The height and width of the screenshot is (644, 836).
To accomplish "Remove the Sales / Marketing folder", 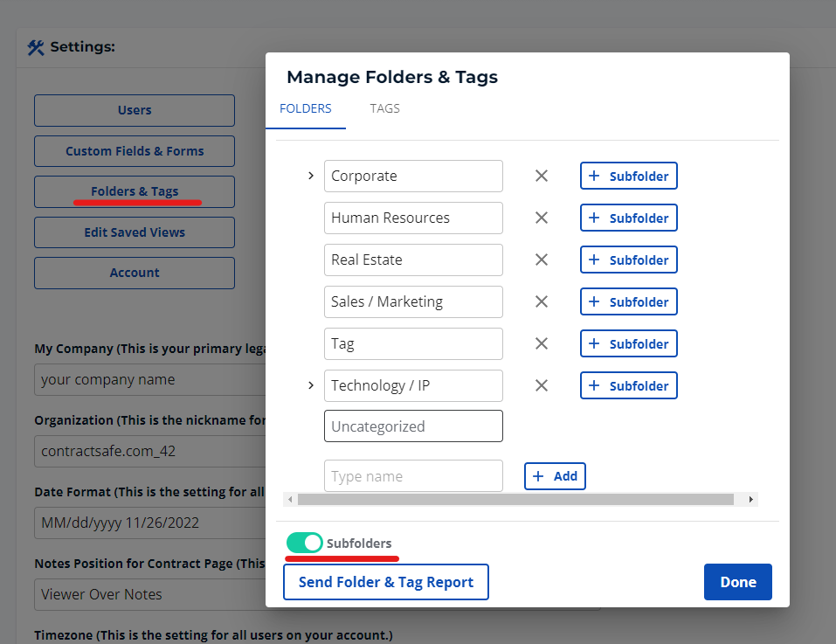I will point(542,301).
